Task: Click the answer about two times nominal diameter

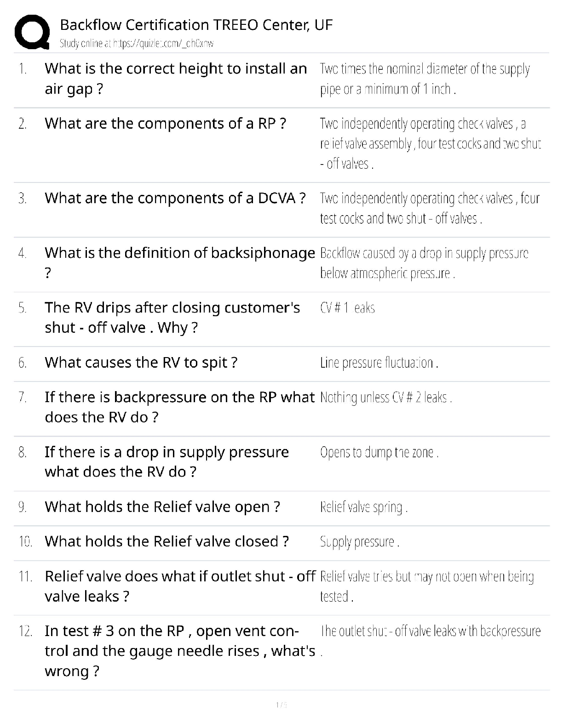Action: click(x=425, y=79)
